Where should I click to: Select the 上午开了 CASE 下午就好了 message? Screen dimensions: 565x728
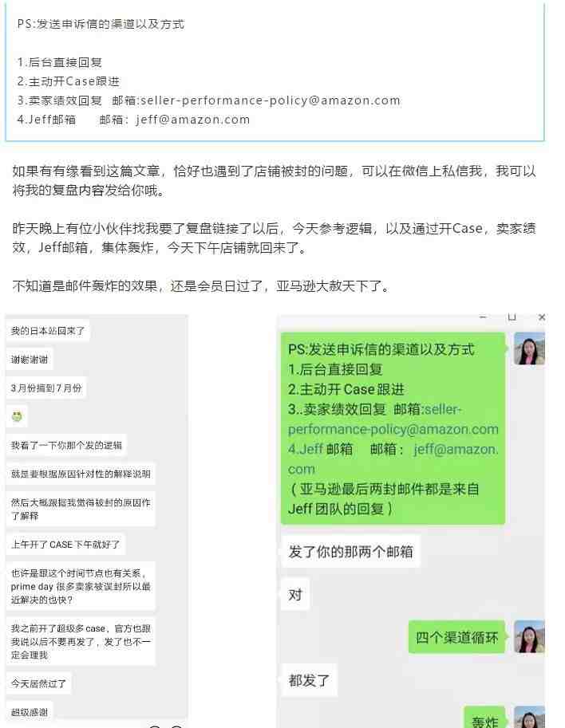pos(65,544)
